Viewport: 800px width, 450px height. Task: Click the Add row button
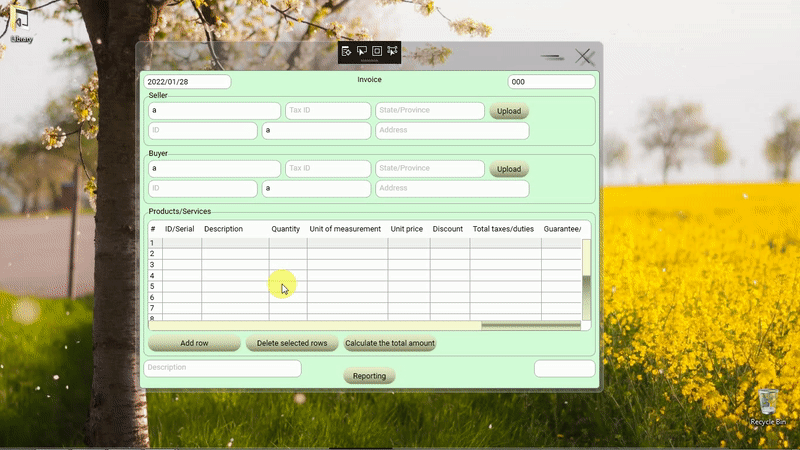pyautogui.click(x=194, y=343)
